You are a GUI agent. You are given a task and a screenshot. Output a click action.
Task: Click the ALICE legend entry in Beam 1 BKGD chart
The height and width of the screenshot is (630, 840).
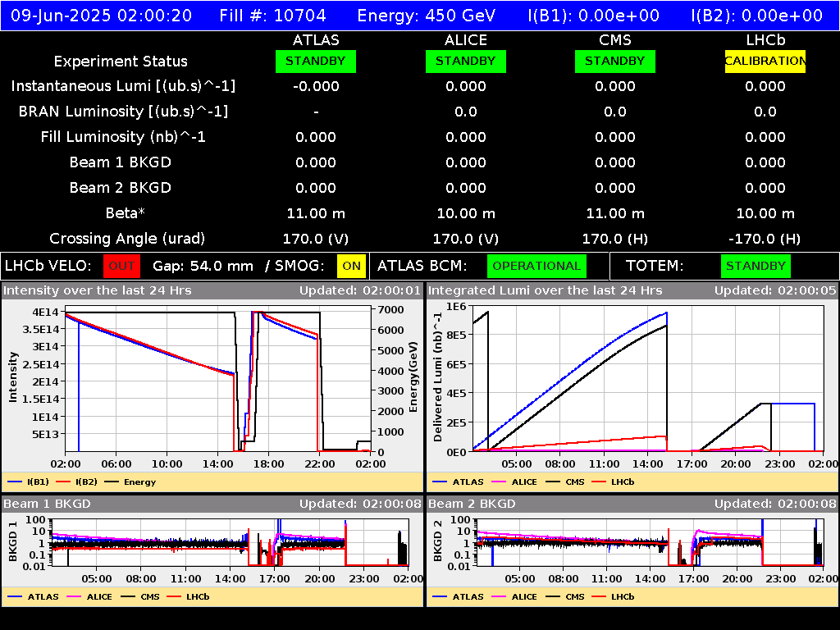(x=89, y=597)
